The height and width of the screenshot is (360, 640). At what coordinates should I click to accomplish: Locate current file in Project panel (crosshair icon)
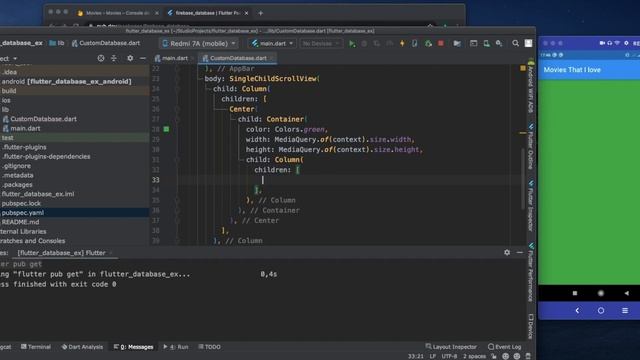101,58
